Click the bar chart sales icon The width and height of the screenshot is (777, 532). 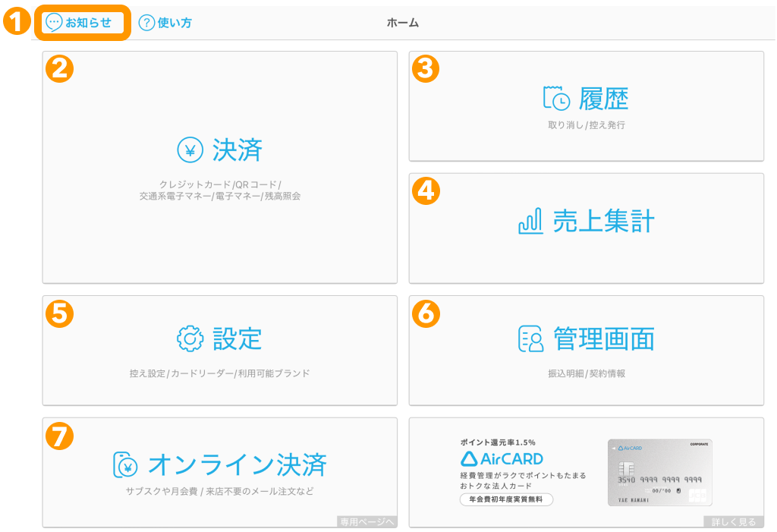coord(530,221)
